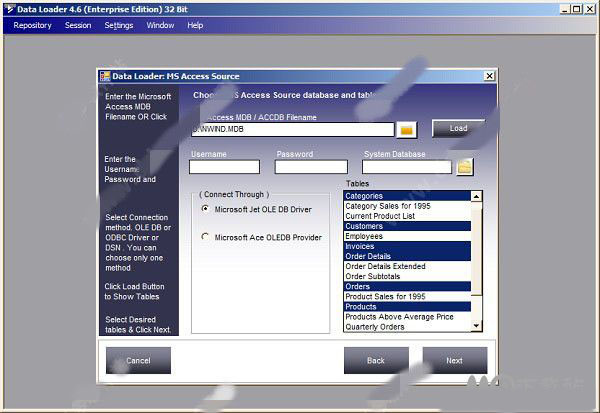This screenshot has width=600, height=413.
Task: Click the Data Loader dialog title icon
Action: coord(104,76)
